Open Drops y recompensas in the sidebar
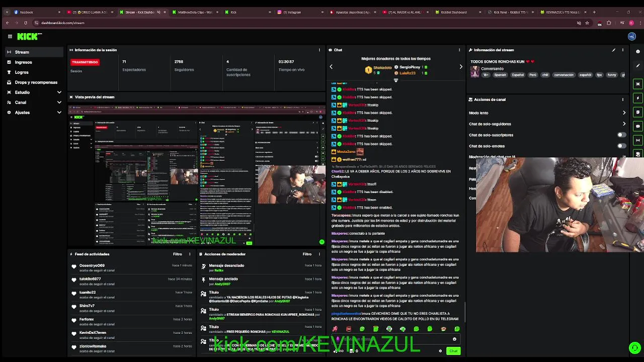Image resolution: width=644 pixels, height=362 pixels. (34, 82)
